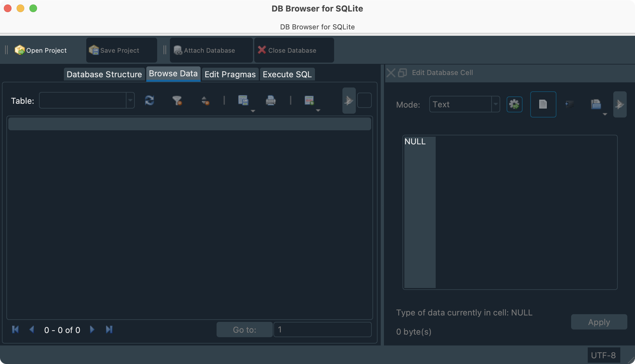
Task: Toggle the empty checkbox beside the record arrow
Action: (x=364, y=100)
